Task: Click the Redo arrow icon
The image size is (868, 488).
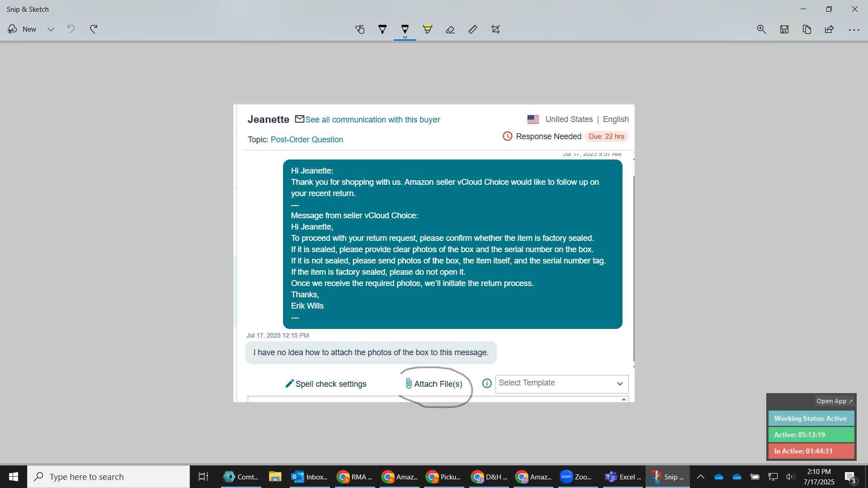Action: point(94,29)
